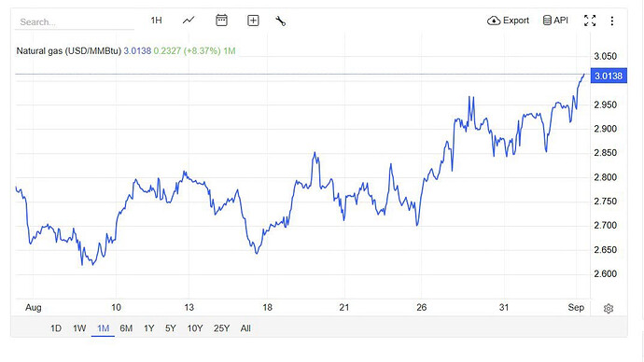The height and width of the screenshot is (362, 644).
Task: Click the Aug date axis label
Action: [34, 307]
